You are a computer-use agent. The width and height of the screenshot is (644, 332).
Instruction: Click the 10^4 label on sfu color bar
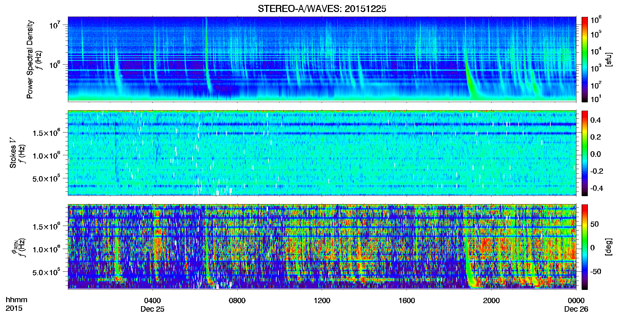[596, 51]
